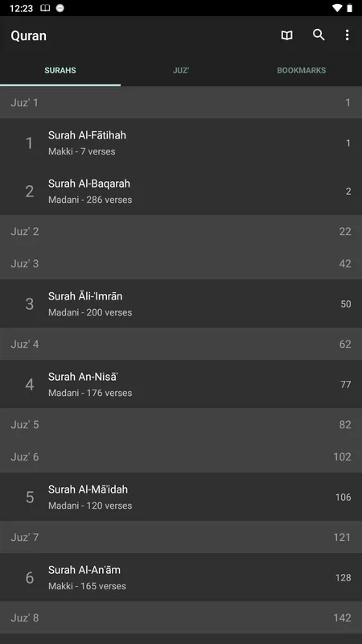Jump to Juz' 2 header

tap(181, 231)
